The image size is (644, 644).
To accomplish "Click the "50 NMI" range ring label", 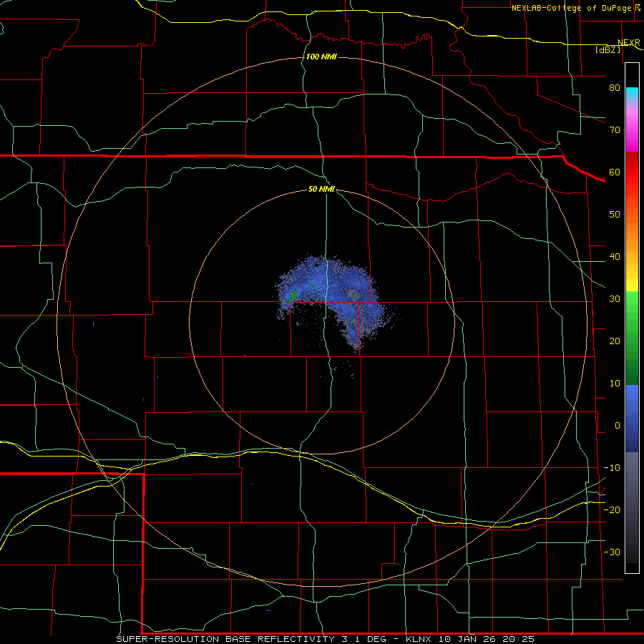I will [321, 189].
